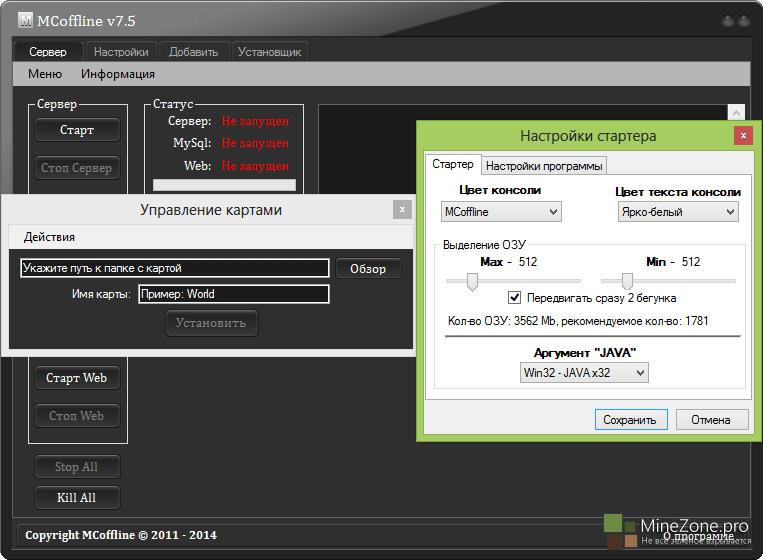Open the Установщик tab

pos(269,52)
